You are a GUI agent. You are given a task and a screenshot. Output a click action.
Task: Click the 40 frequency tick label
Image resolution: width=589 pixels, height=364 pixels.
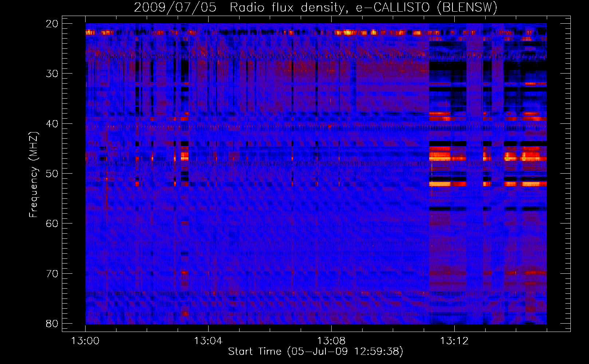click(x=52, y=124)
